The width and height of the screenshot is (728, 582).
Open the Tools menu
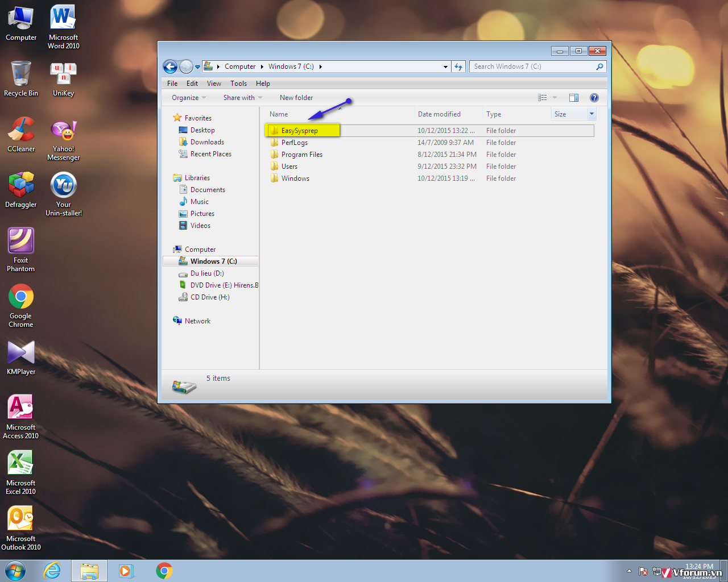pyautogui.click(x=238, y=84)
